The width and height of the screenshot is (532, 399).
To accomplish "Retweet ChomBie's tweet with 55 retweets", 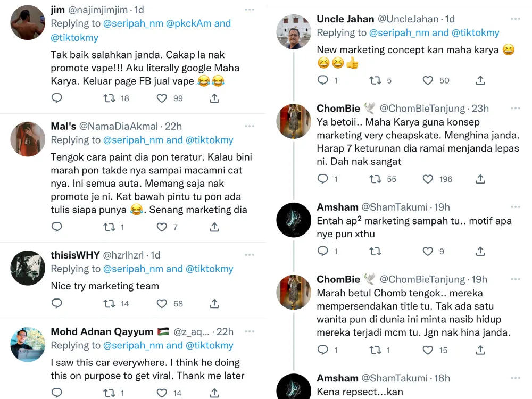I will point(375,179).
